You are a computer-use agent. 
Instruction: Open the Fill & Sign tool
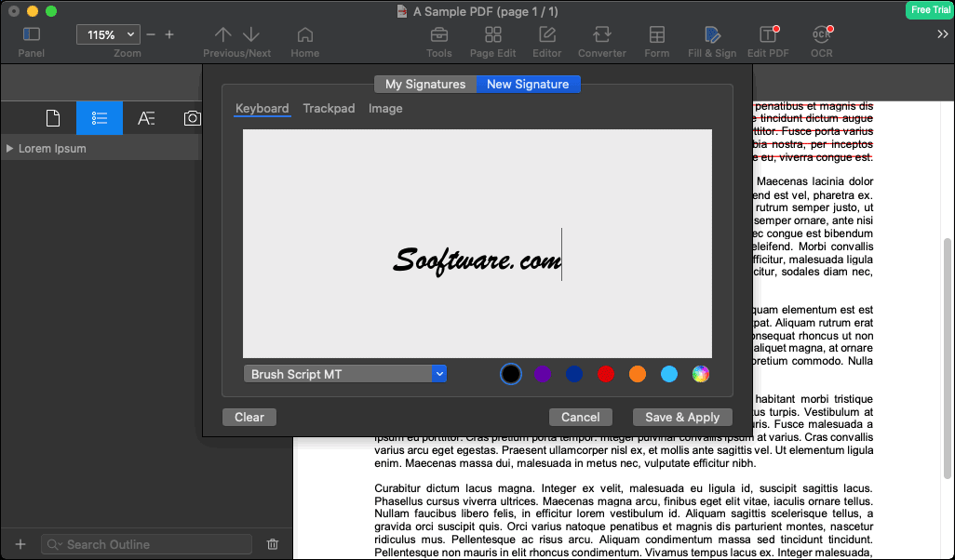[x=712, y=34]
